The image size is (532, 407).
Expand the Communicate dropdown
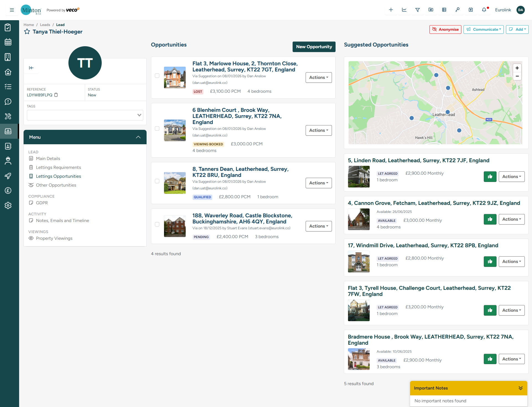pyautogui.click(x=484, y=29)
